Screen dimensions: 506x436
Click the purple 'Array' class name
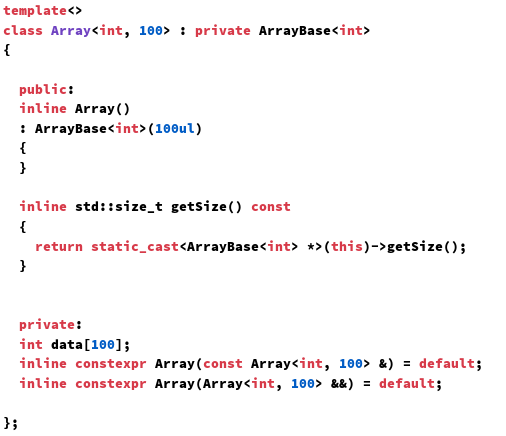(x=71, y=31)
